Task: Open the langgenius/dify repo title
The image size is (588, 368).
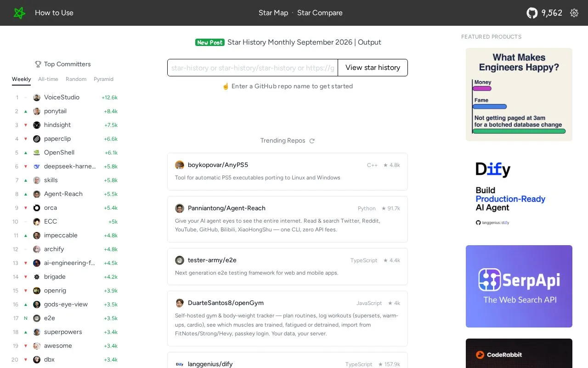Action: 210,364
